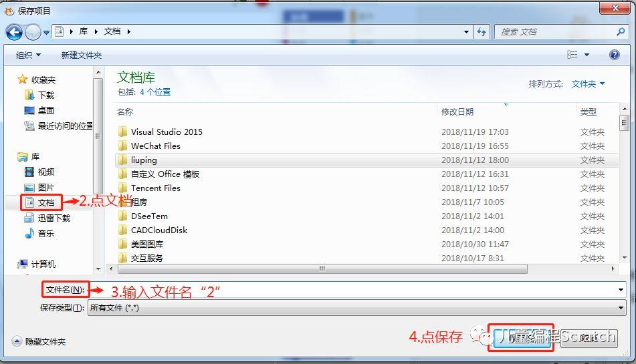Open the recent locations dropdown arrow
The image size is (636, 364).
46,32
